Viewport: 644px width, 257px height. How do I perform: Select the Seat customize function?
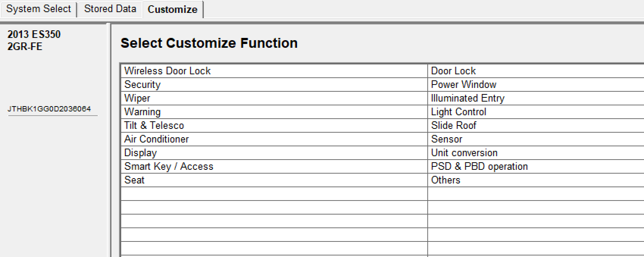click(x=134, y=180)
